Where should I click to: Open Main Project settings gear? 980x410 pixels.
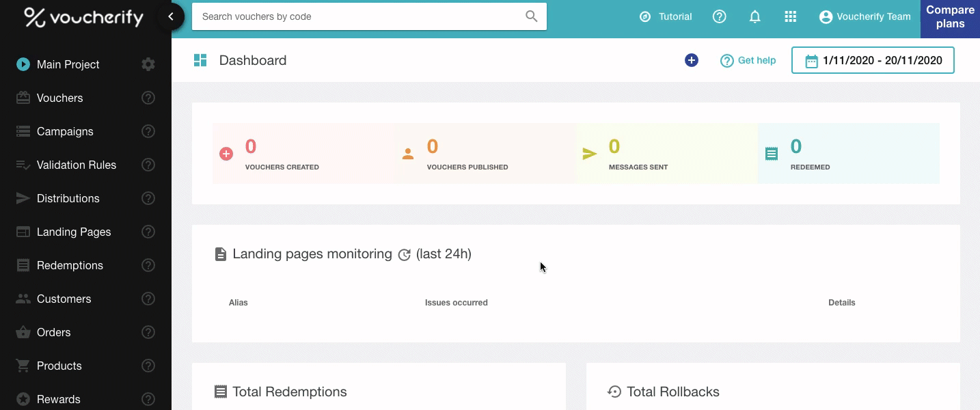tap(148, 64)
